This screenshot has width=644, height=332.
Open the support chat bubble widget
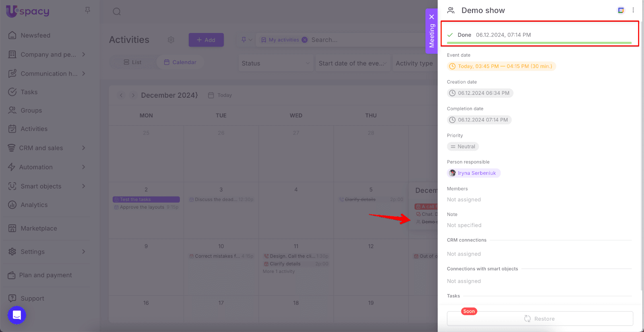[x=17, y=315]
